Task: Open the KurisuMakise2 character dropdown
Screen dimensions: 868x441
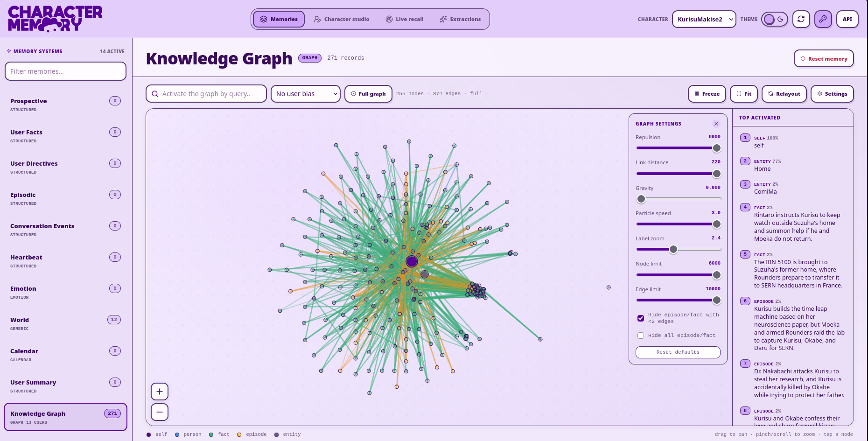Action: tap(704, 19)
